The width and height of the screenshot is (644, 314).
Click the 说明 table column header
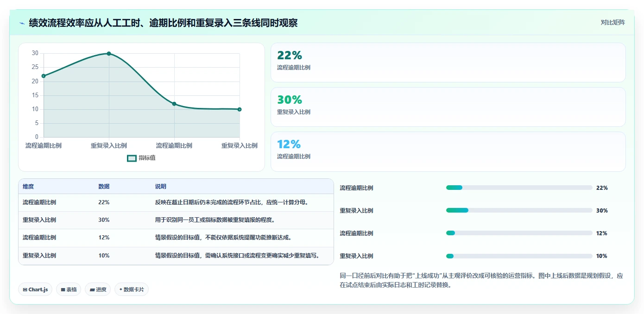[161, 187]
